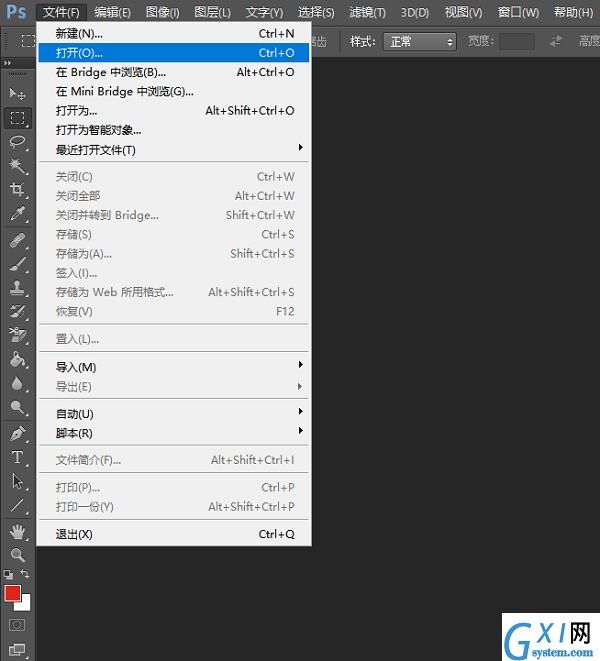600x661 pixels.
Task: Choose 打开为智能对象... entry
Action: 173,130
